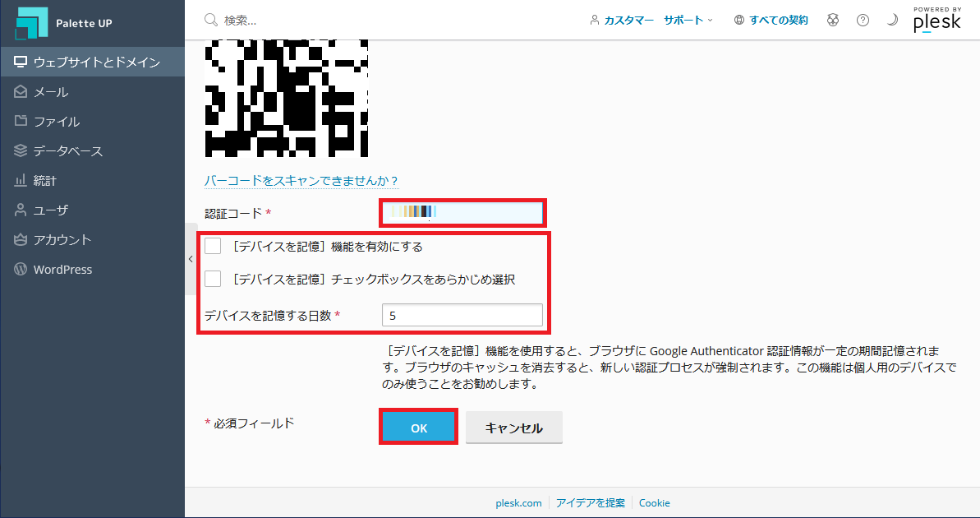Screen dimensions: 980x518
Task: Click the blue OK button
Action: [419, 428]
